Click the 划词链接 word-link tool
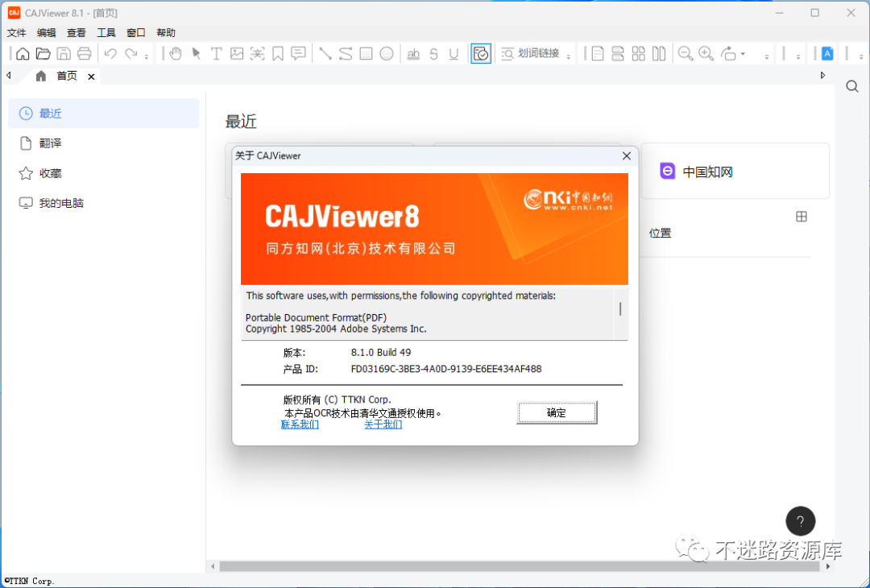 530,54
